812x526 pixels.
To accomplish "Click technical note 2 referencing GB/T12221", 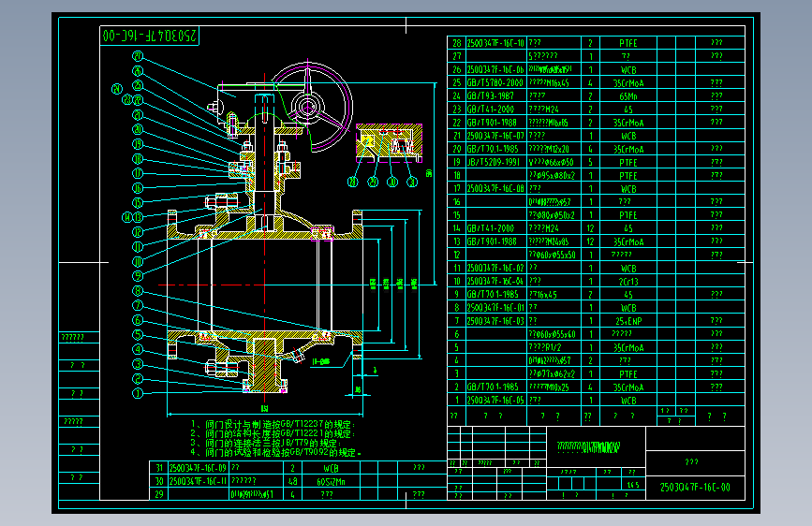I will (272, 434).
